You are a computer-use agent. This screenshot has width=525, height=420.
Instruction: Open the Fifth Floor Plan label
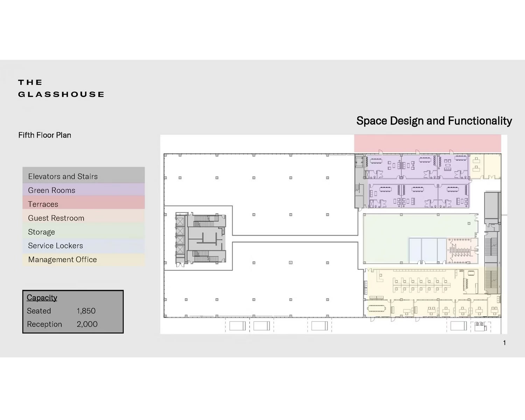[x=44, y=135]
